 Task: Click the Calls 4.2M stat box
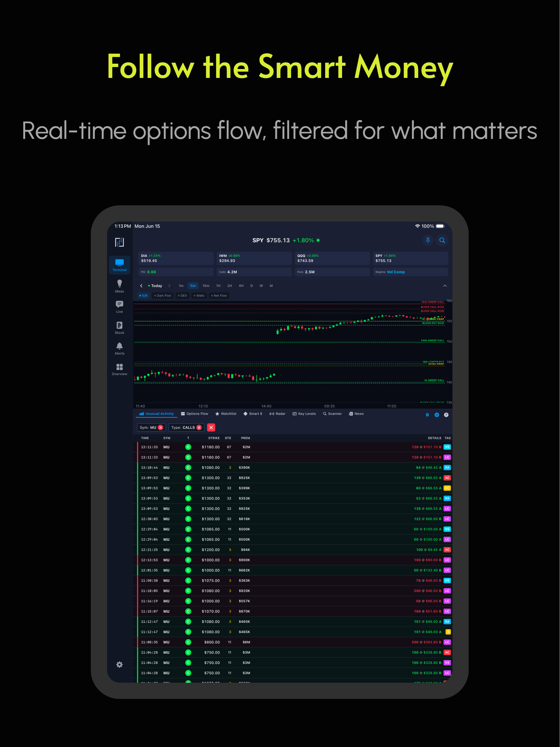point(254,272)
